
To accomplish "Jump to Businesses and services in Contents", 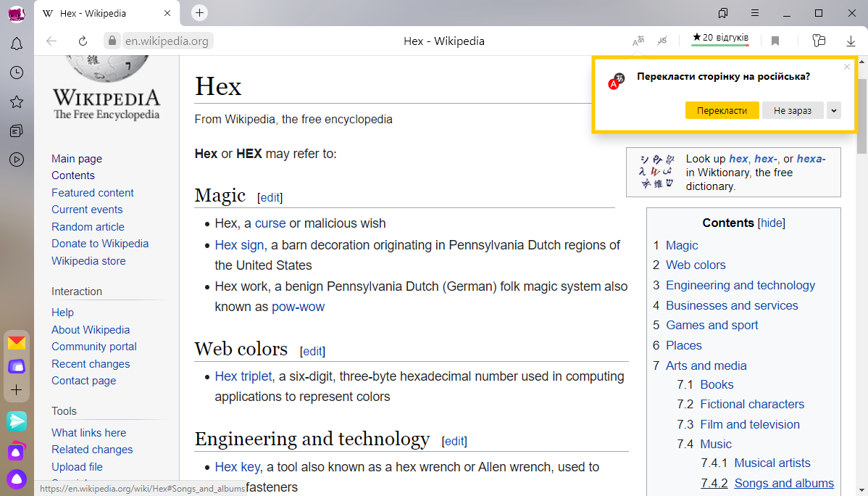I will tap(732, 305).
